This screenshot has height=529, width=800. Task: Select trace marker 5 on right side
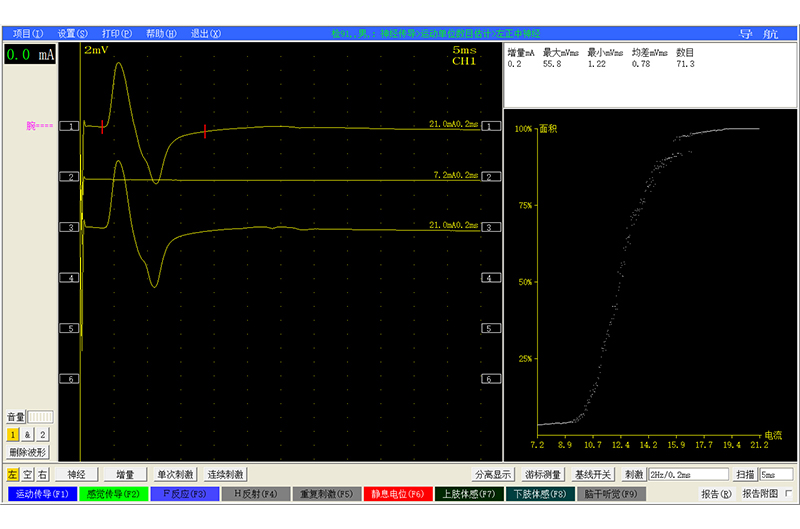point(491,328)
